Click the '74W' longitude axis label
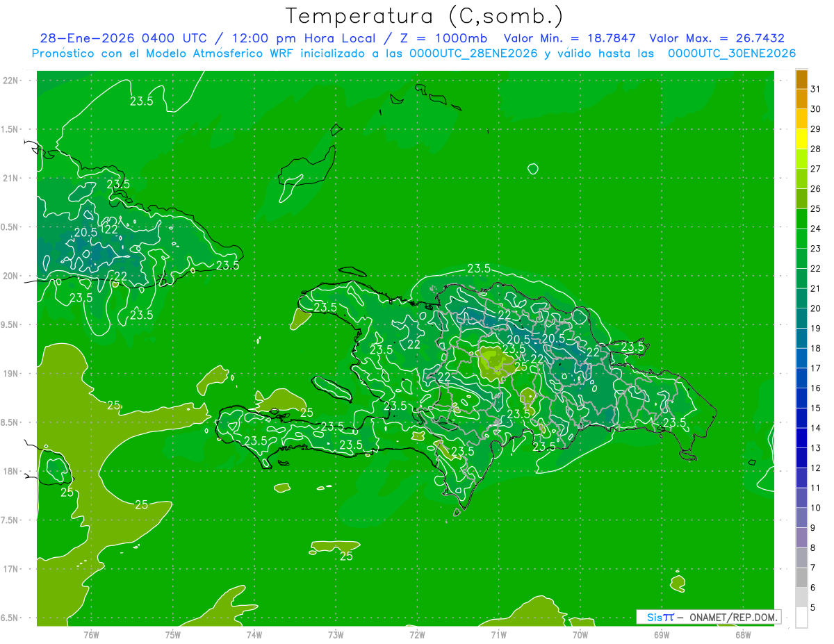The height and width of the screenshot is (644, 834). point(254,635)
